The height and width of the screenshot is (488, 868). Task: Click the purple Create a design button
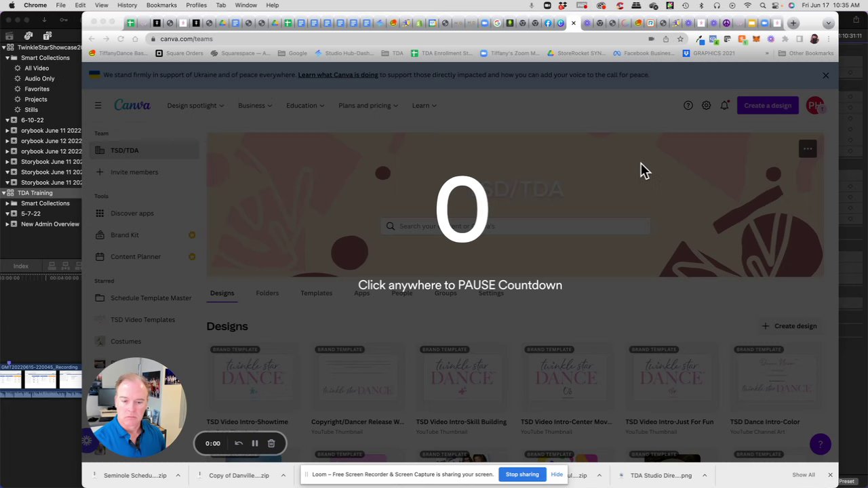point(768,106)
